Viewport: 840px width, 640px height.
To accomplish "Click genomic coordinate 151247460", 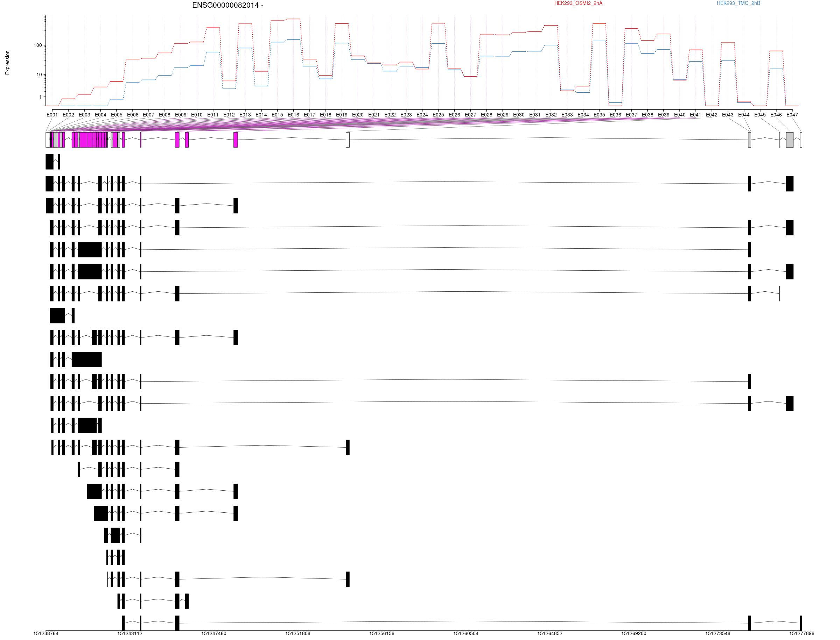I will pyautogui.click(x=213, y=633).
